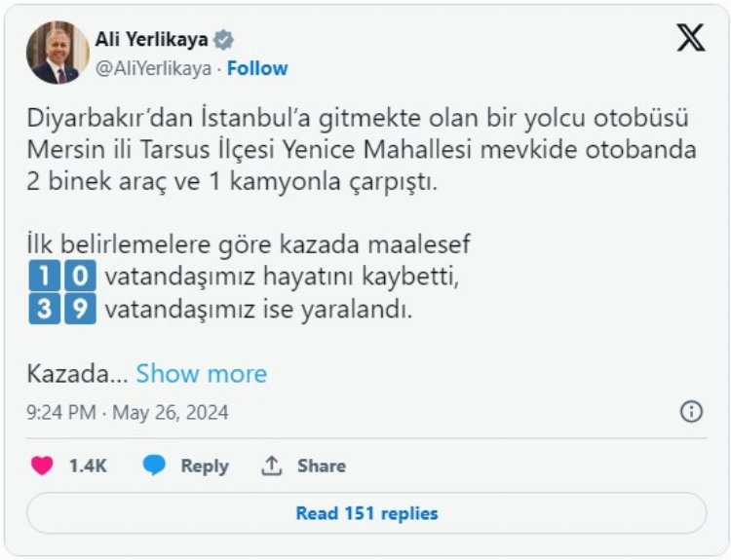Click the keycap 0 emoji

pos(82,277)
